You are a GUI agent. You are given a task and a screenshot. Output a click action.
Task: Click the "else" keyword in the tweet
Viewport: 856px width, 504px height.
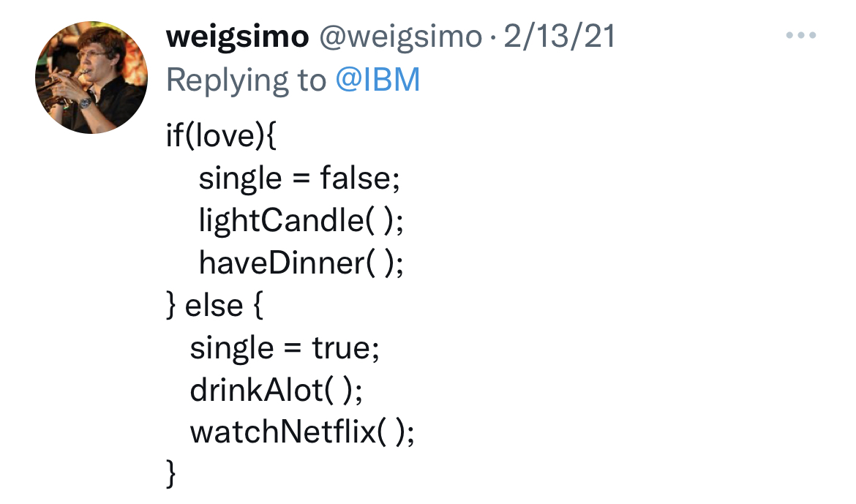click(x=214, y=305)
